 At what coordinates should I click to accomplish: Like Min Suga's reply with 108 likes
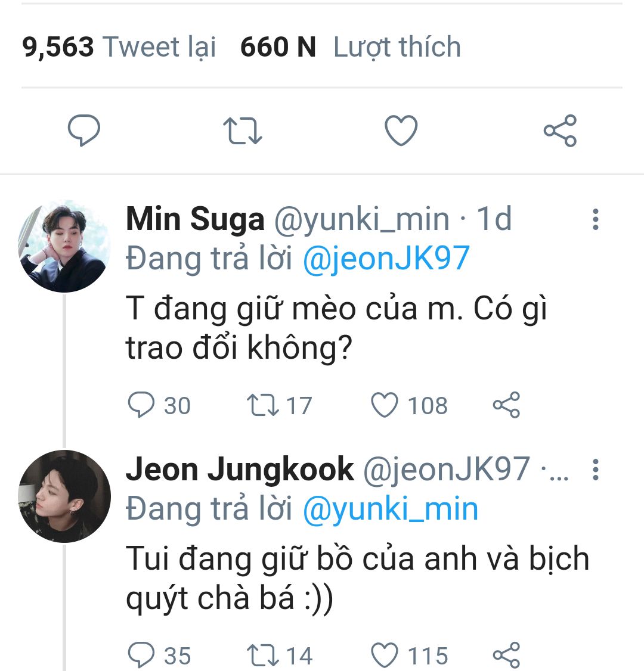point(385,406)
